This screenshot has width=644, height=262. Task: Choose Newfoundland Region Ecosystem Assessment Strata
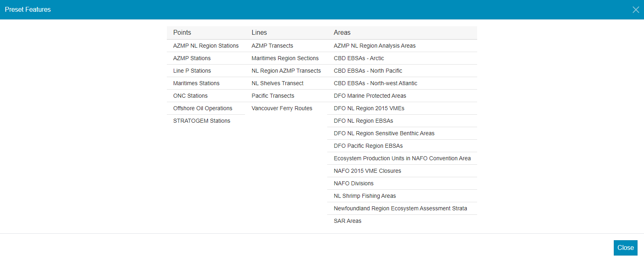click(x=402, y=208)
